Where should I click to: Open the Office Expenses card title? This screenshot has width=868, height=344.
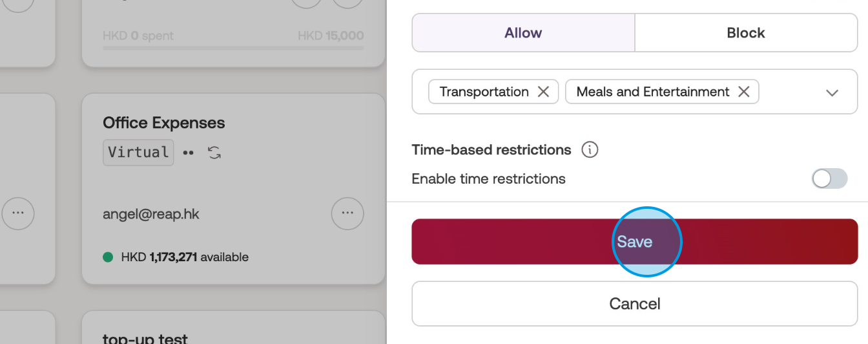tap(164, 123)
